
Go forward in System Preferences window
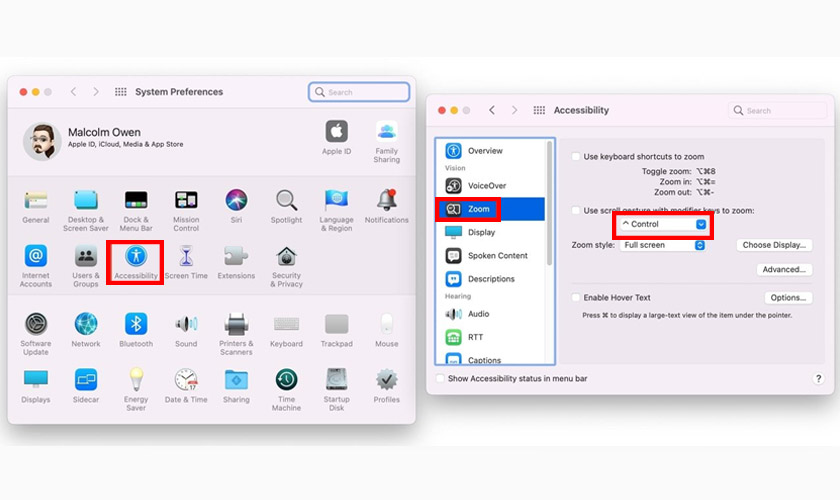coord(96,92)
